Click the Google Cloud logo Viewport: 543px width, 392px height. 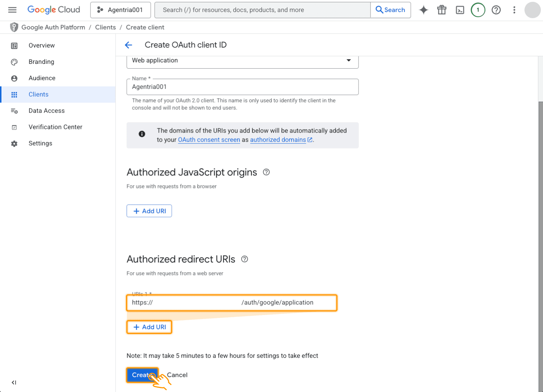coord(54,10)
